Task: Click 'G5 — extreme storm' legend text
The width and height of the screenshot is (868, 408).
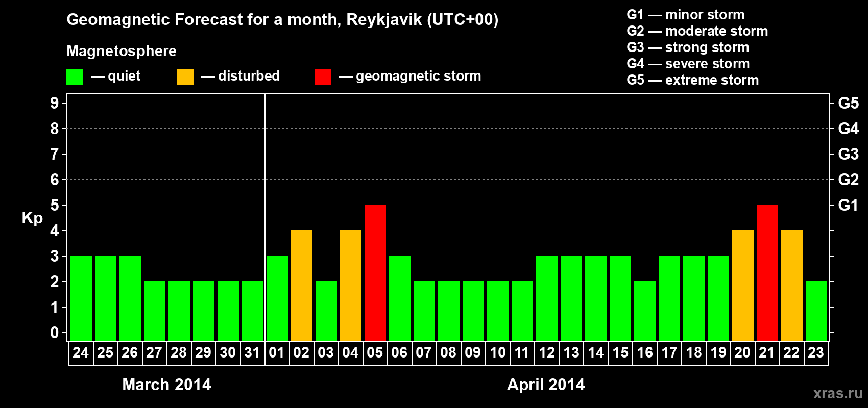Action: point(693,80)
